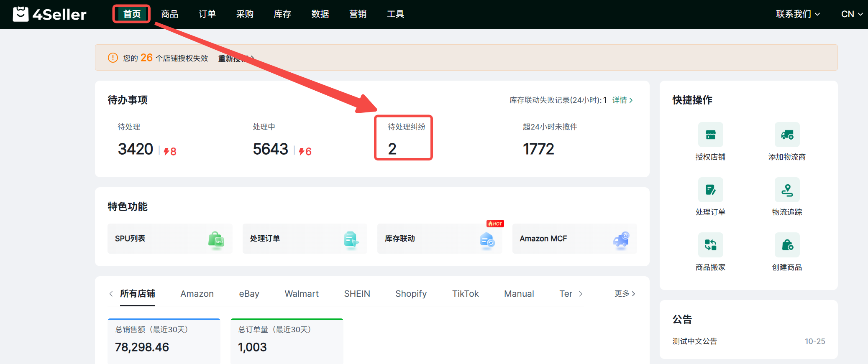Open the 授权店铺 quick action icon
868x364 pixels.
coord(710,135)
